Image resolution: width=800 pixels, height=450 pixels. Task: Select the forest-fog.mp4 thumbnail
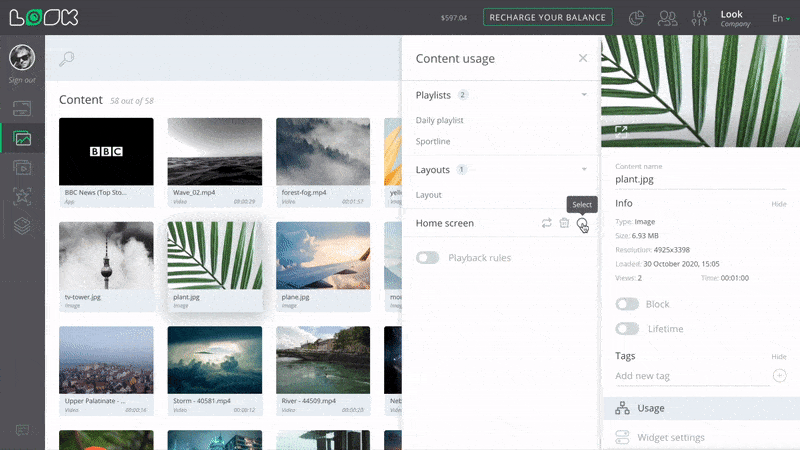(x=323, y=152)
